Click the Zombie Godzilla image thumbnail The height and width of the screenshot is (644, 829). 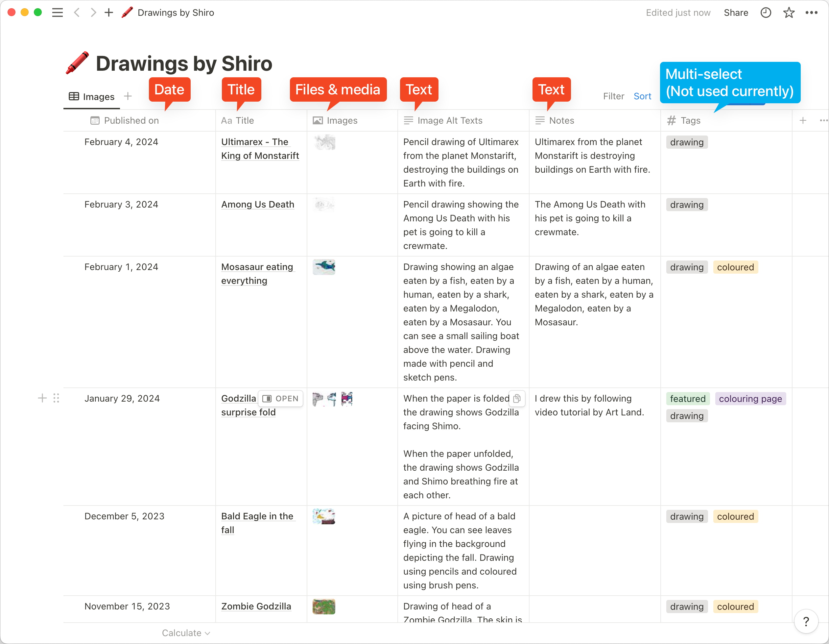coord(324,607)
